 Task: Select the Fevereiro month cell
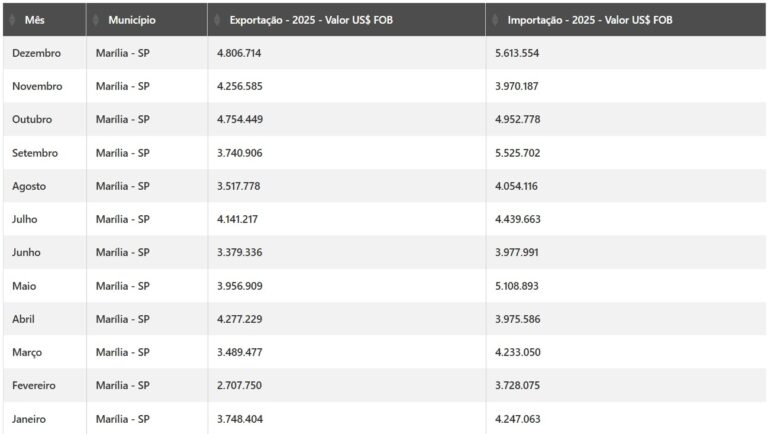(x=34, y=385)
